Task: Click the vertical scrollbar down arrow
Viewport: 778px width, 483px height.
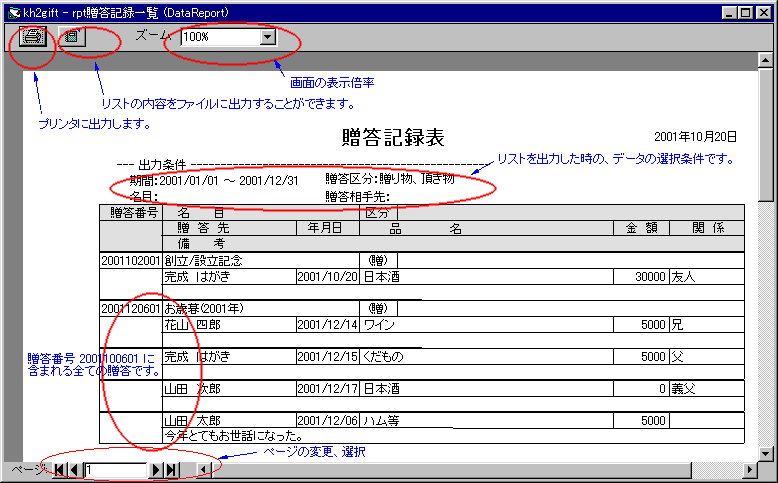Action: [x=766, y=451]
